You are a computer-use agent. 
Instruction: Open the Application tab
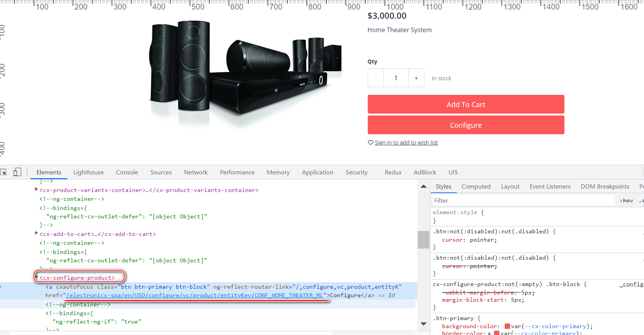tap(318, 172)
